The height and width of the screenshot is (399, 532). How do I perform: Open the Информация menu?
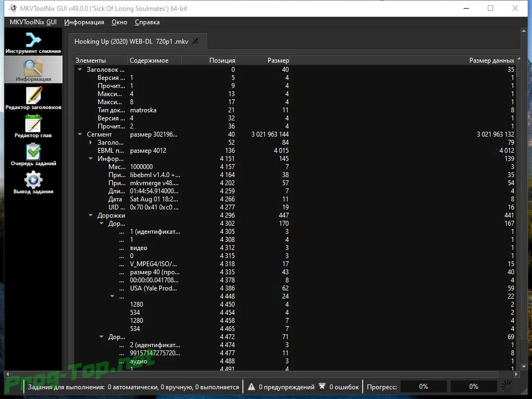click(84, 22)
